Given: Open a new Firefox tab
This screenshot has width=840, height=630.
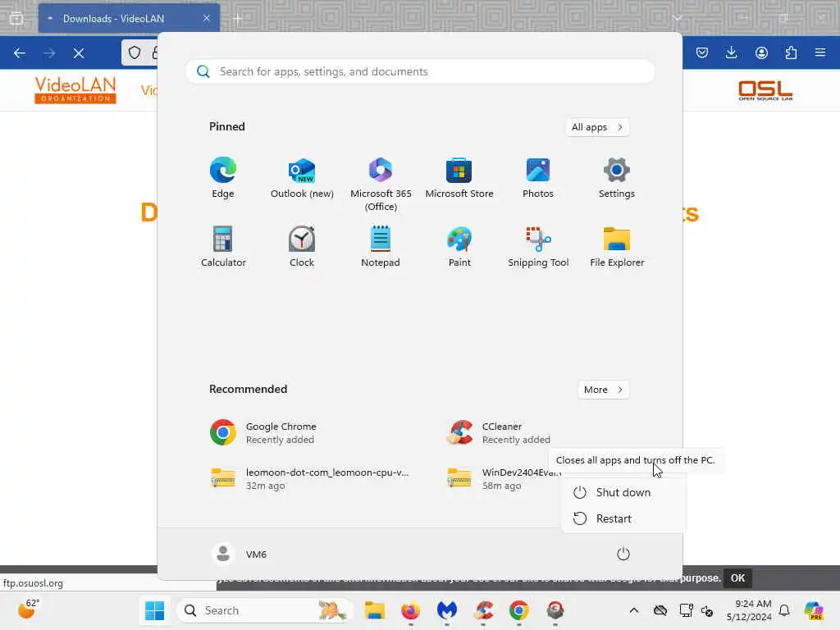Looking at the screenshot, I should point(238,19).
